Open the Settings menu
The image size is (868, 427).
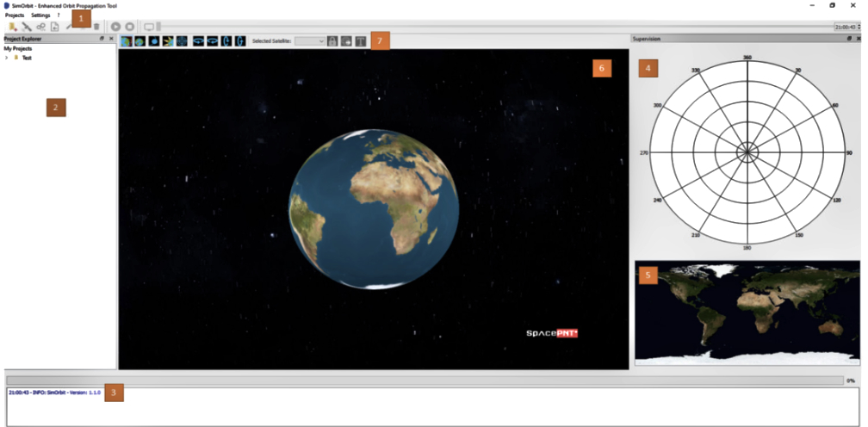40,15
